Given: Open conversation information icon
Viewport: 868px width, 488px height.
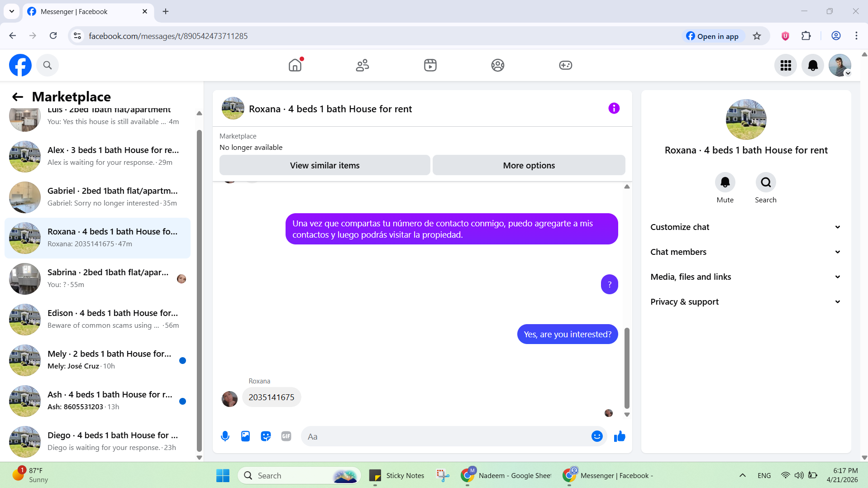Looking at the screenshot, I should tap(614, 108).
